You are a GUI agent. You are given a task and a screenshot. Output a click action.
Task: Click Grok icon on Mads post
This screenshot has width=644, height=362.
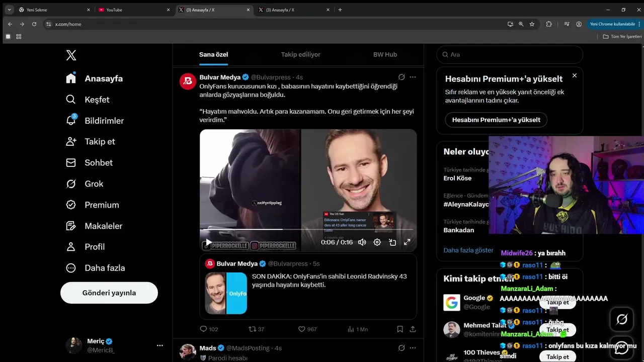click(401, 348)
